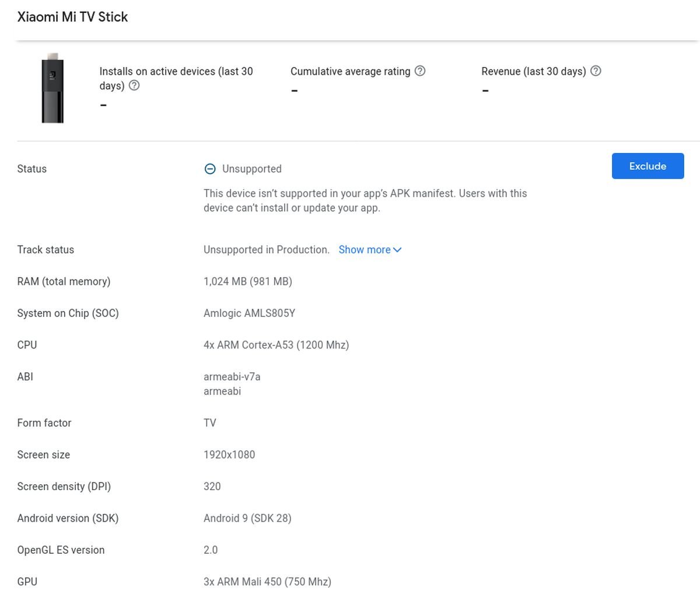The image size is (700, 594).
Task: Click help icon beside Installs on active devices
Action: [134, 86]
